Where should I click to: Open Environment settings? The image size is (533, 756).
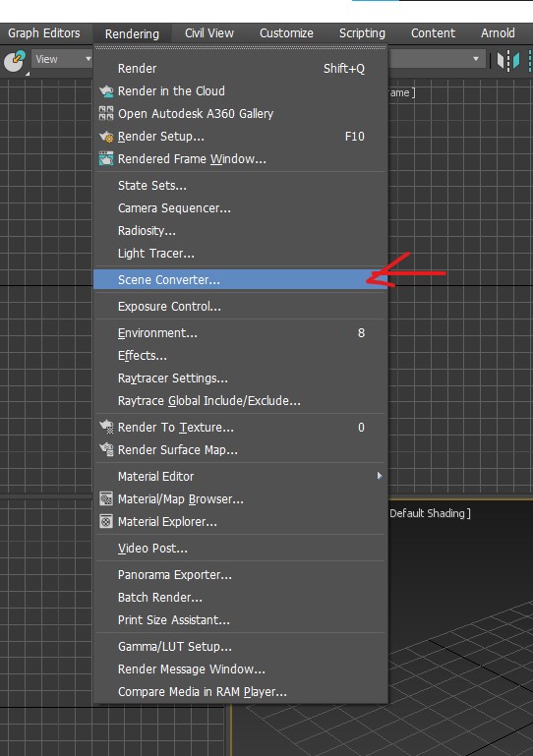(x=241, y=333)
